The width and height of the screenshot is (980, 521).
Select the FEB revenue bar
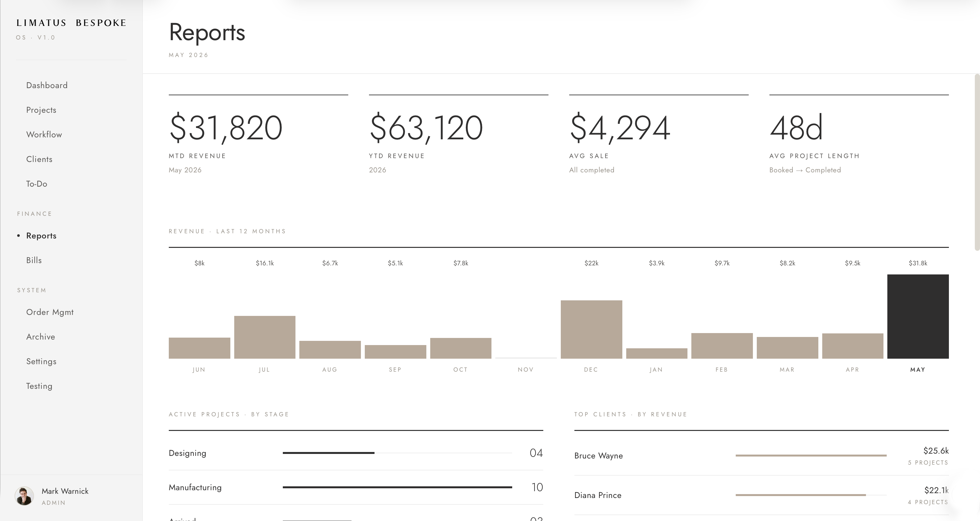tap(722, 346)
